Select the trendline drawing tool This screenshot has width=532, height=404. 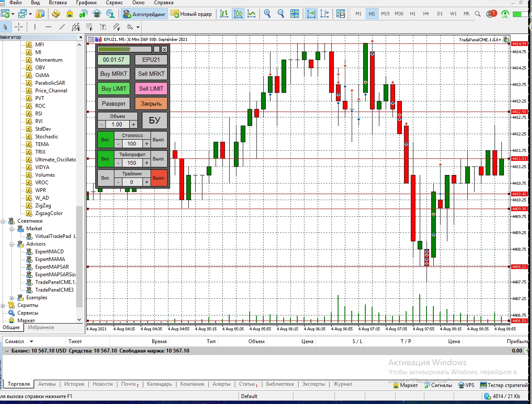click(62, 27)
